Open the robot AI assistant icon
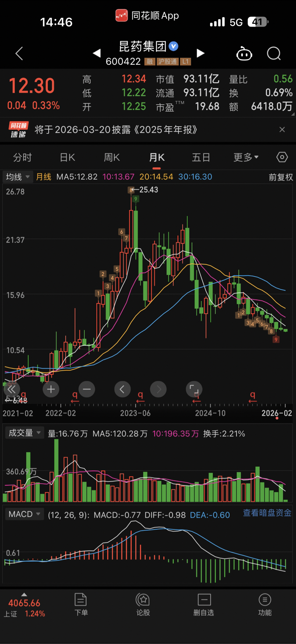 pos(244,54)
